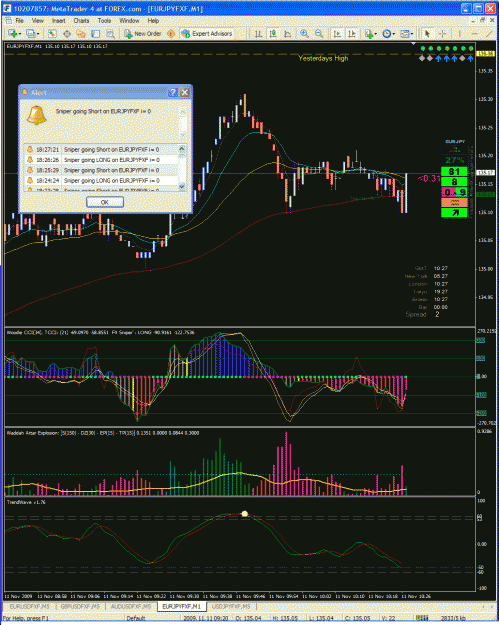Expand the Templates dropdown arrow

[x=412, y=34]
